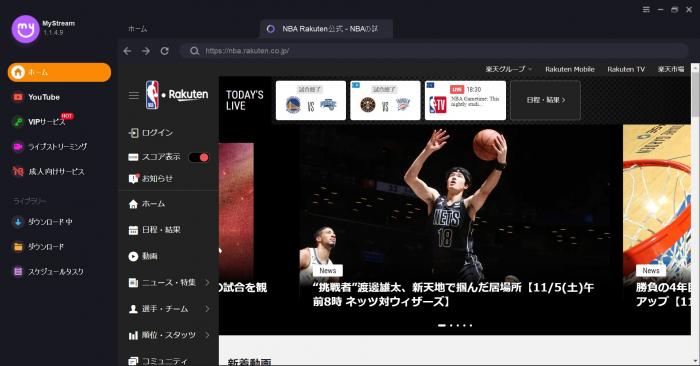Toggle the NBA site hamburger menu

coord(133,95)
